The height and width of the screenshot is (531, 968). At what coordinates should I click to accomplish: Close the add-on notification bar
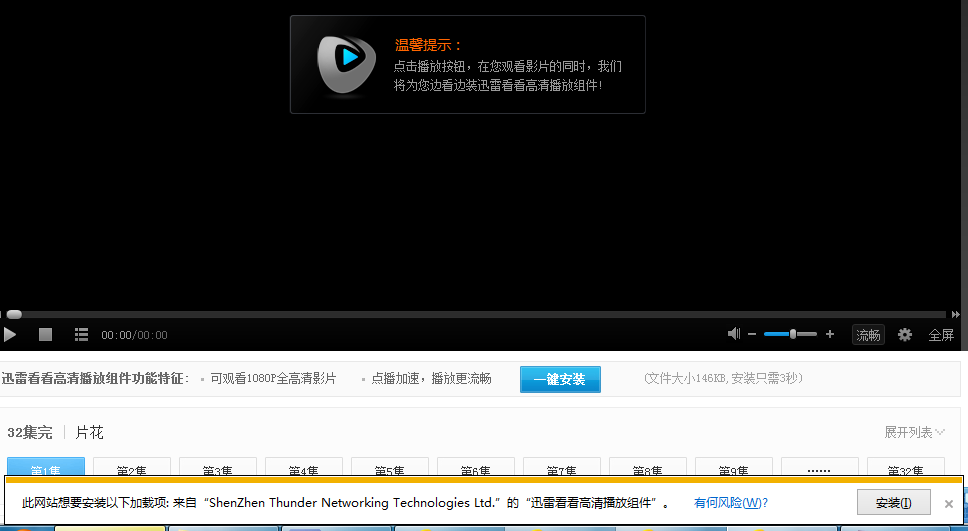[949, 504]
